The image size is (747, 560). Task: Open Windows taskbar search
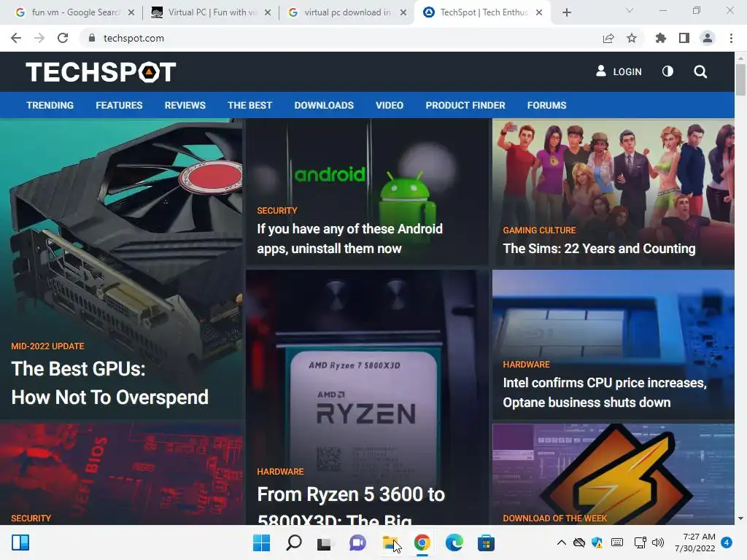pyautogui.click(x=293, y=542)
